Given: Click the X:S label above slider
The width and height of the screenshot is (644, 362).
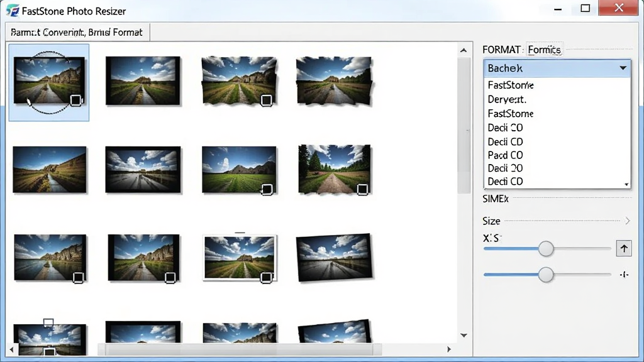Looking at the screenshot, I should pyautogui.click(x=492, y=238).
